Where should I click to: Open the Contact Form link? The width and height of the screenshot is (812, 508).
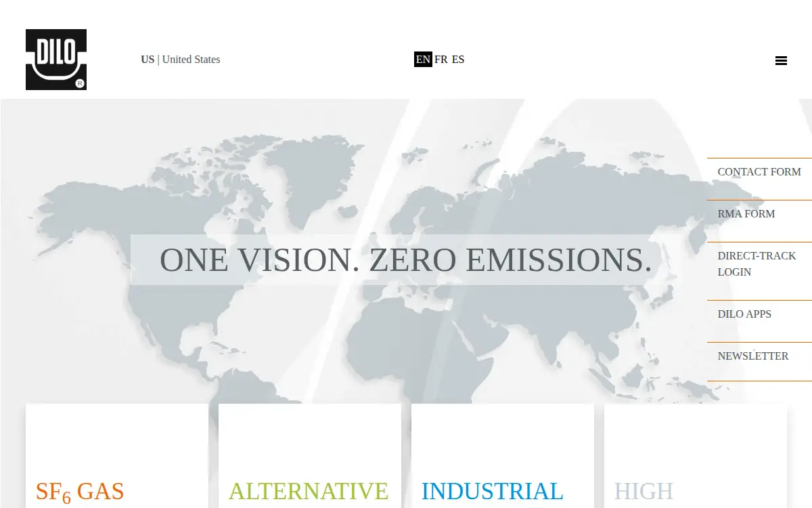pyautogui.click(x=759, y=172)
